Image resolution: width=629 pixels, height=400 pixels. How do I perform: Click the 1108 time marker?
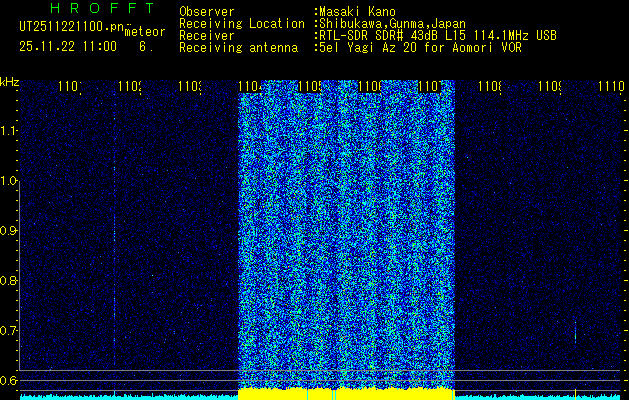[489, 88]
